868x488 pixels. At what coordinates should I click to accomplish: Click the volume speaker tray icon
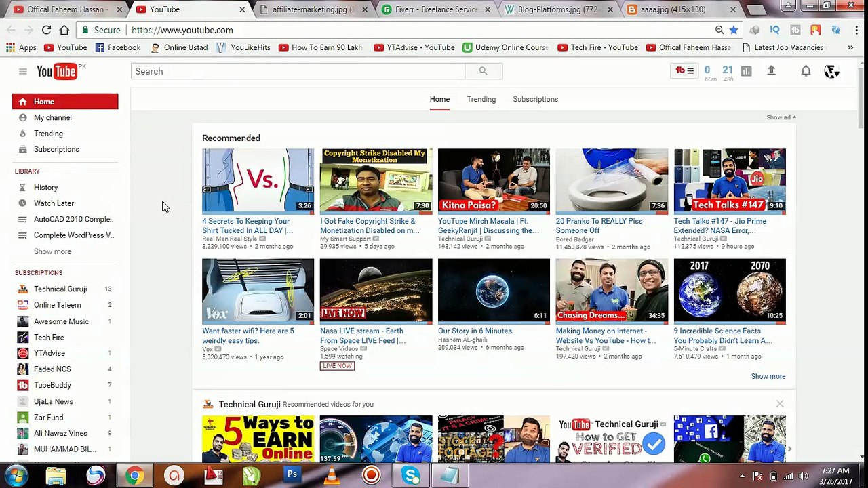pyautogui.click(x=803, y=476)
